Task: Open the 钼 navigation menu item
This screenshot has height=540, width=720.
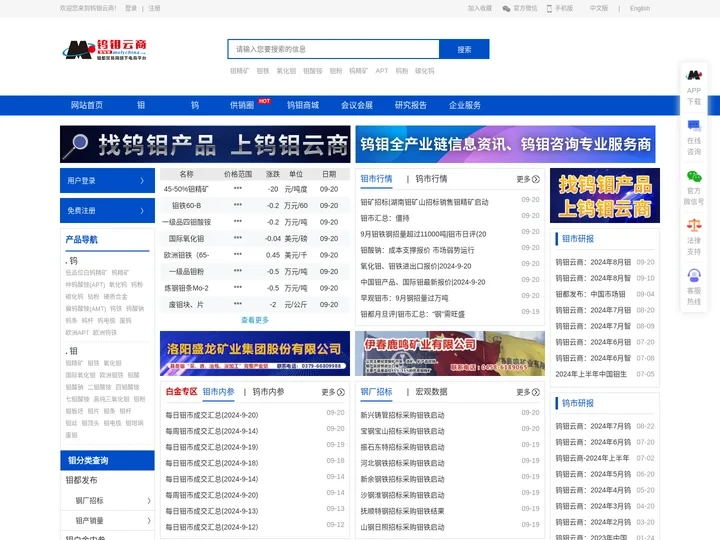Action: point(141,105)
